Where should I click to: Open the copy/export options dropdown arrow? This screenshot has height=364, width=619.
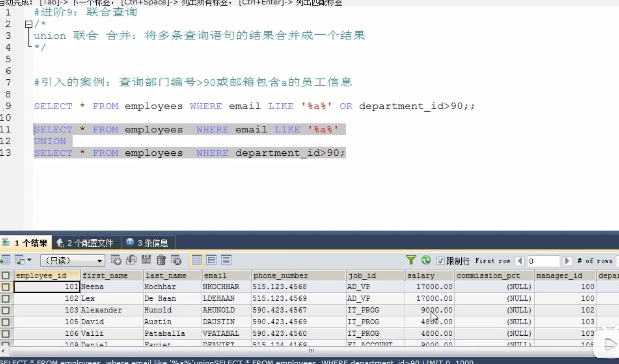(30, 260)
